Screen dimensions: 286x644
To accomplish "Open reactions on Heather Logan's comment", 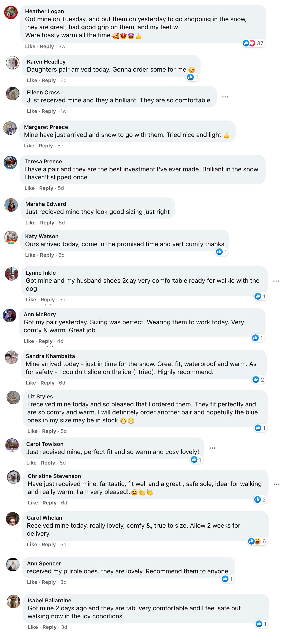I will coord(253,43).
